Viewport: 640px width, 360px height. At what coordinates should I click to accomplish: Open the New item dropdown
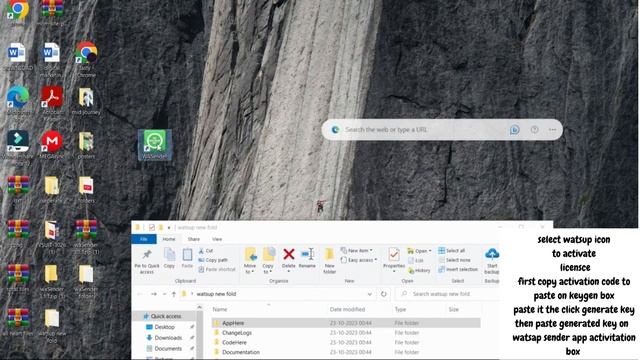(356, 251)
